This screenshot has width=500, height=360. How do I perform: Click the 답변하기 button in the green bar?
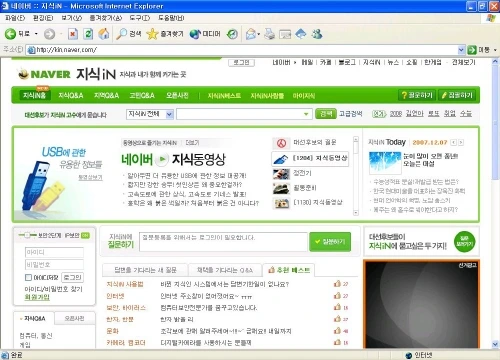tap(457, 95)
